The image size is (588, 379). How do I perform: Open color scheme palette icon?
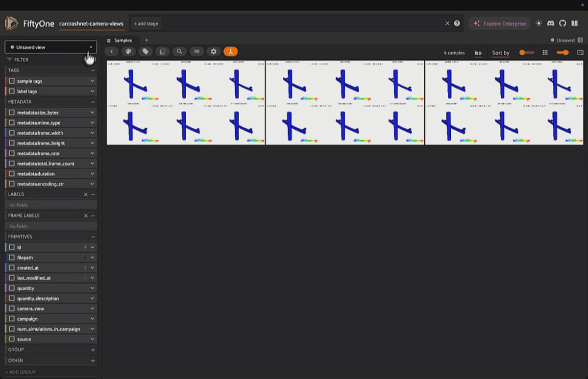[128, 51]
